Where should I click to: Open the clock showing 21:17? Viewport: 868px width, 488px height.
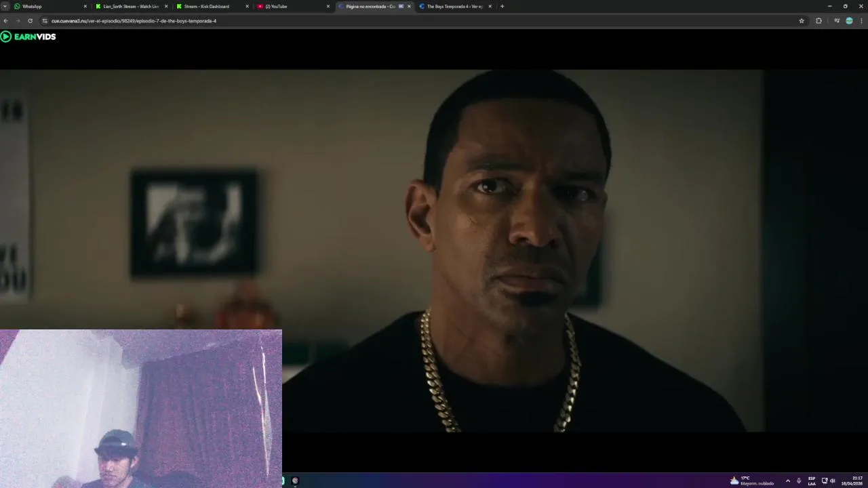(x=852, y=481)
